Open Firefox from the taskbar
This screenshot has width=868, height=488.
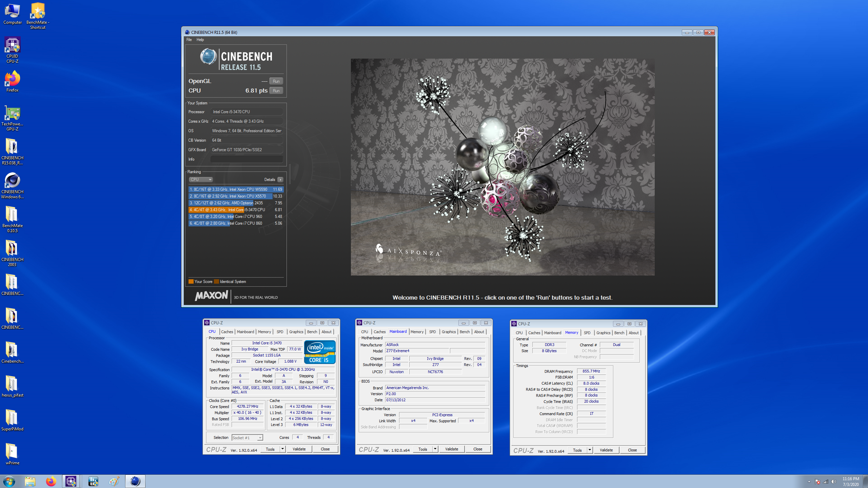(51, 481)
